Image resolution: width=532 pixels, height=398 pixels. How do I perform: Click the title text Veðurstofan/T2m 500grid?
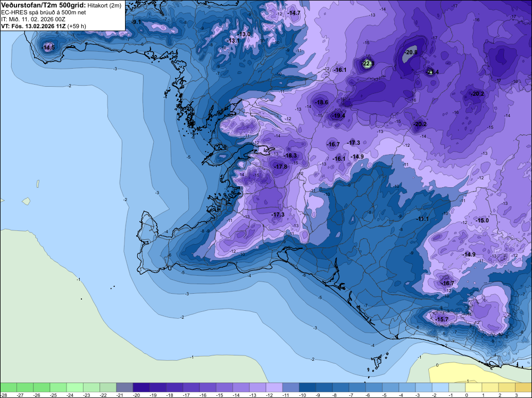(43, 5)
